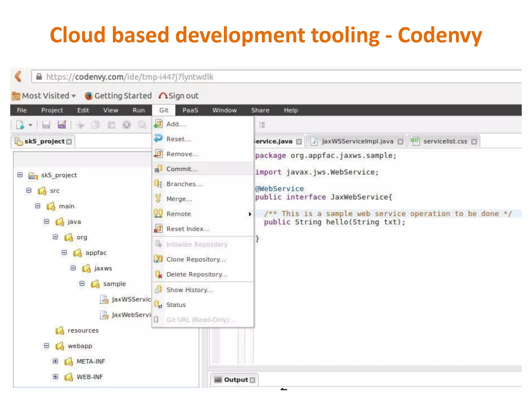Click the new file toolbar icon
The height and width of the screenshot is (399, 532).
[x=20, y=125]
